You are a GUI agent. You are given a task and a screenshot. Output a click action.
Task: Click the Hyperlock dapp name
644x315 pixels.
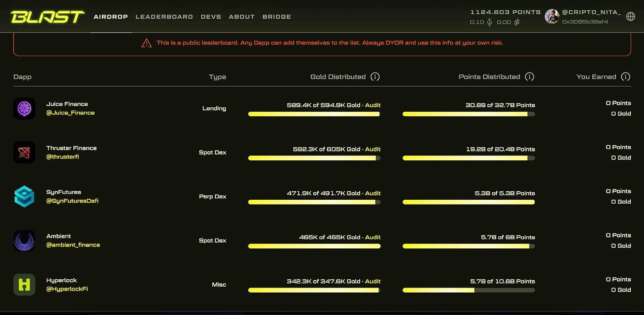point(61,280)
